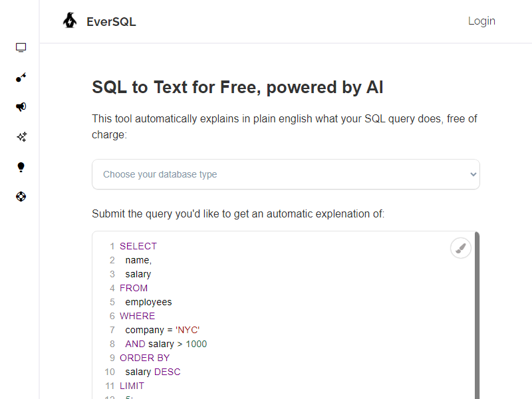Click on the SELECT line in editor

pos(138,246)
